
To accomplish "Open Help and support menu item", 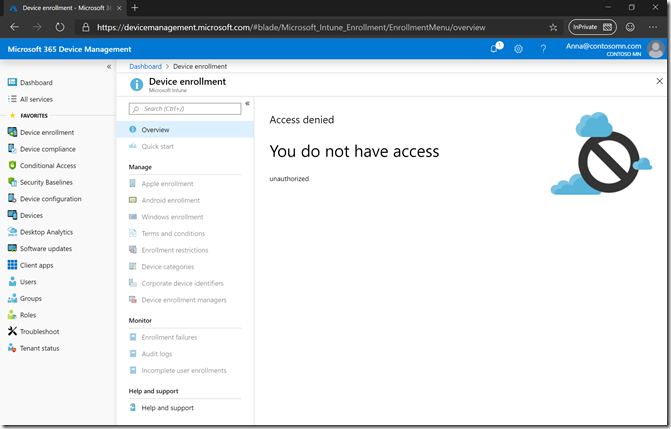I will pos(167,408).
